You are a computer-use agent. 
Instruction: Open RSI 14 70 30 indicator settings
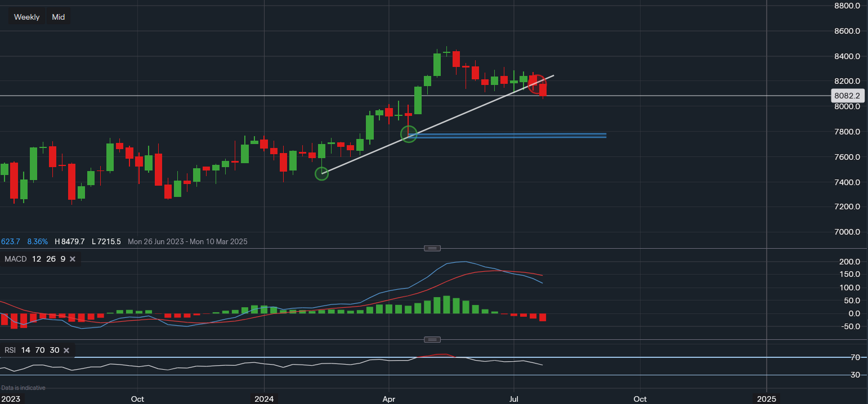pyautogui.click(x=32, y=350)
